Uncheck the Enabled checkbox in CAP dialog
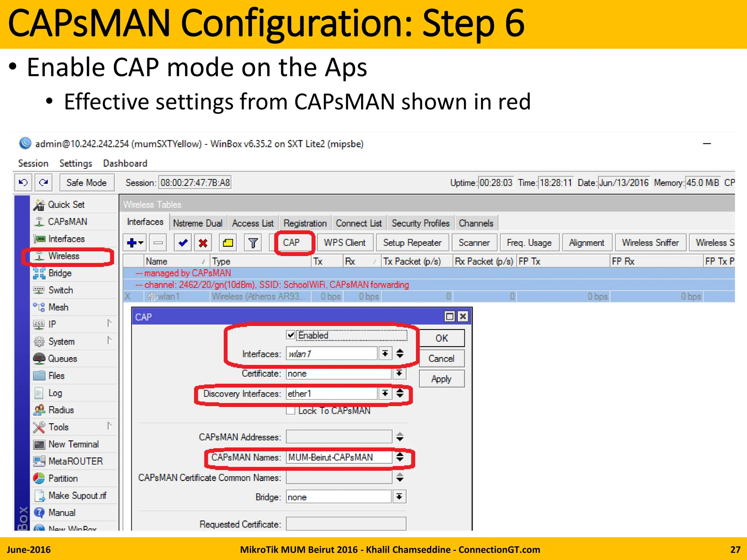Image resolution: width=747 pixels, height=560 pixels. [291, 335]
